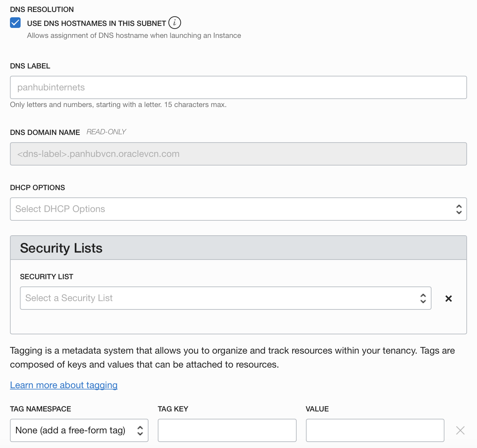The height and width of the screenshot is (448, 477).
Task: Click the DNS Label field heading
Action: coord(30,66)
